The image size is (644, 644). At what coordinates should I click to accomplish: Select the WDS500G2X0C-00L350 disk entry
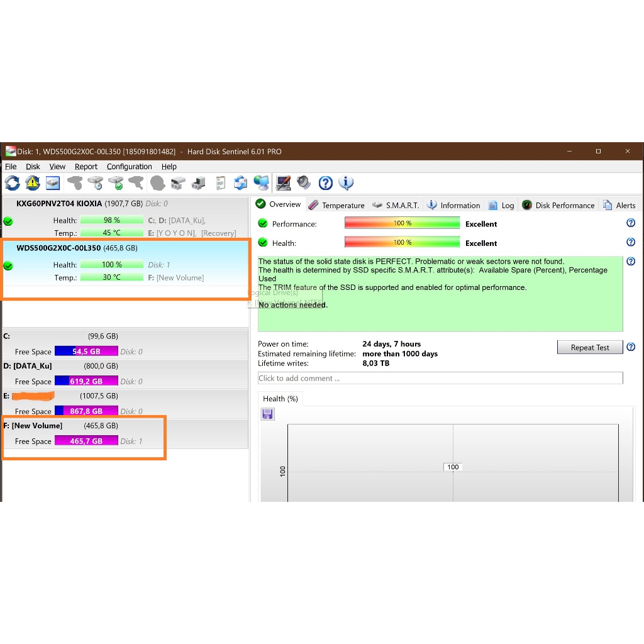pyautogui.click(x=126, y=263)
